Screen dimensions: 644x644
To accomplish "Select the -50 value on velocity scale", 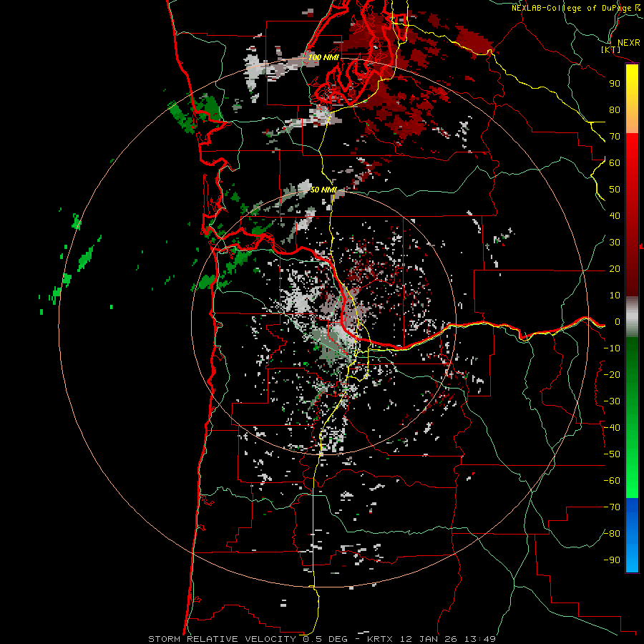I will [x=612, y=454].
